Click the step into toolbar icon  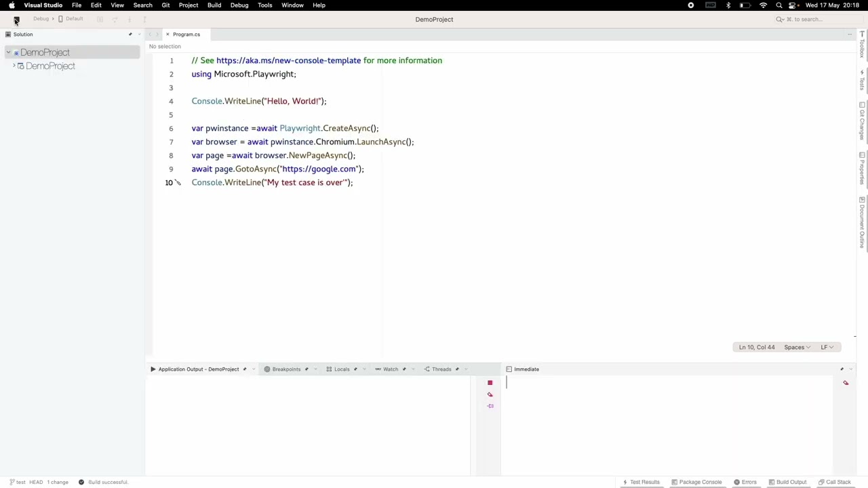click(x=130, y=19)
